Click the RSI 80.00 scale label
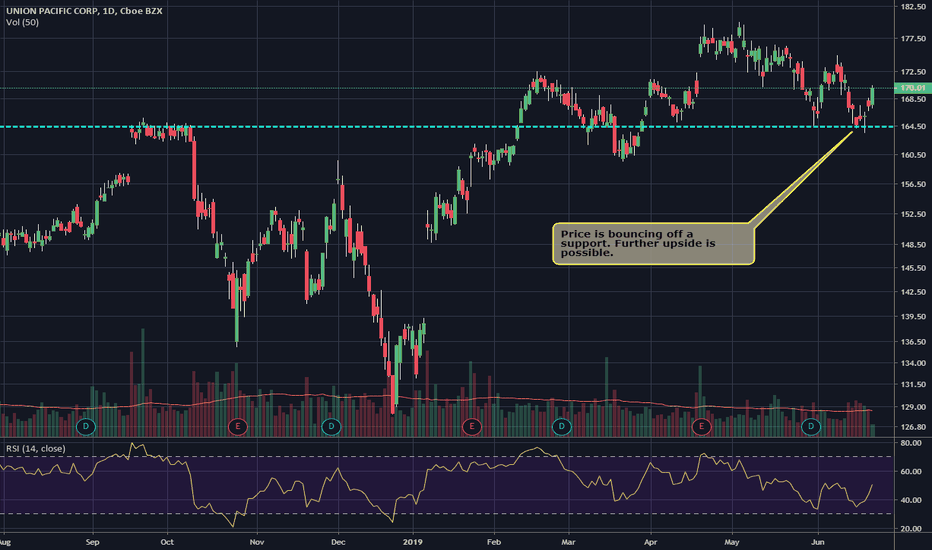The width and height of the screenshot is (932, 550). [x=911, y=443]
